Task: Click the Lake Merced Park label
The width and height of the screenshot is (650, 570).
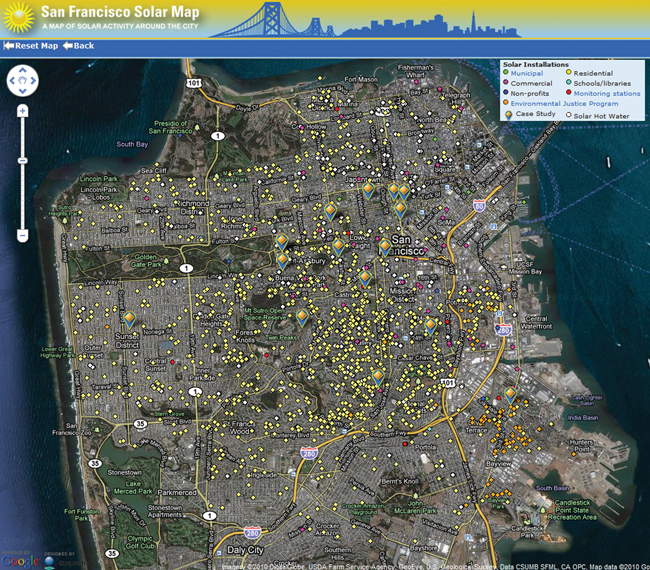Action: (x=133, y=488)
